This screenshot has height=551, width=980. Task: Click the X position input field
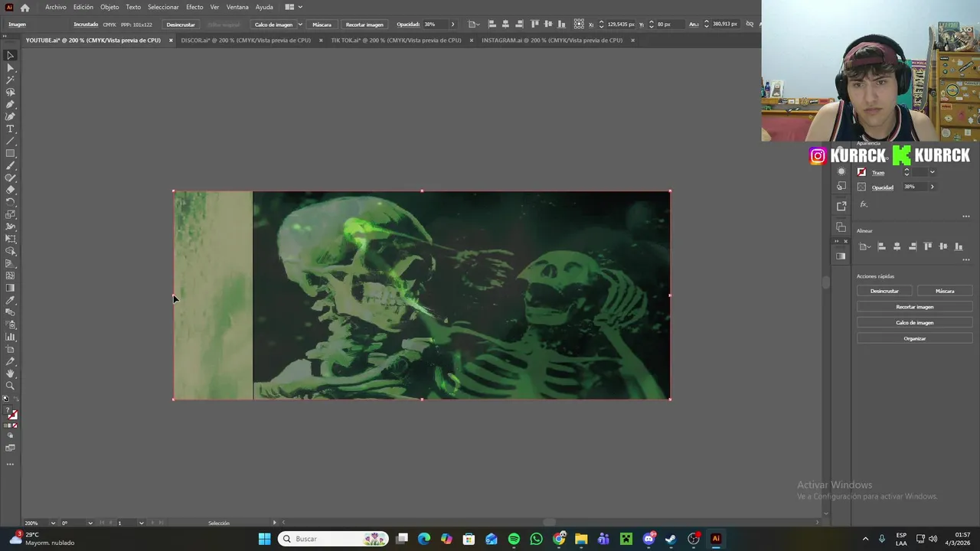tap(621, 24)
